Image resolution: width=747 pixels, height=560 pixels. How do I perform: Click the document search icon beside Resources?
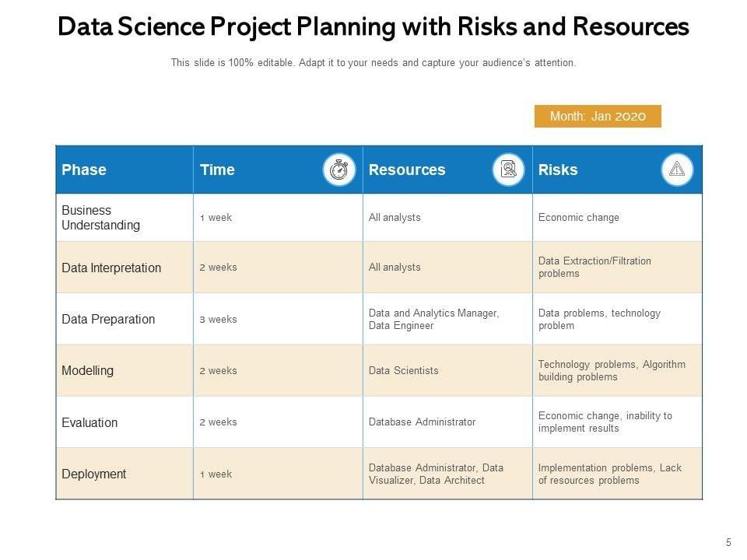(x=508, y=170)
